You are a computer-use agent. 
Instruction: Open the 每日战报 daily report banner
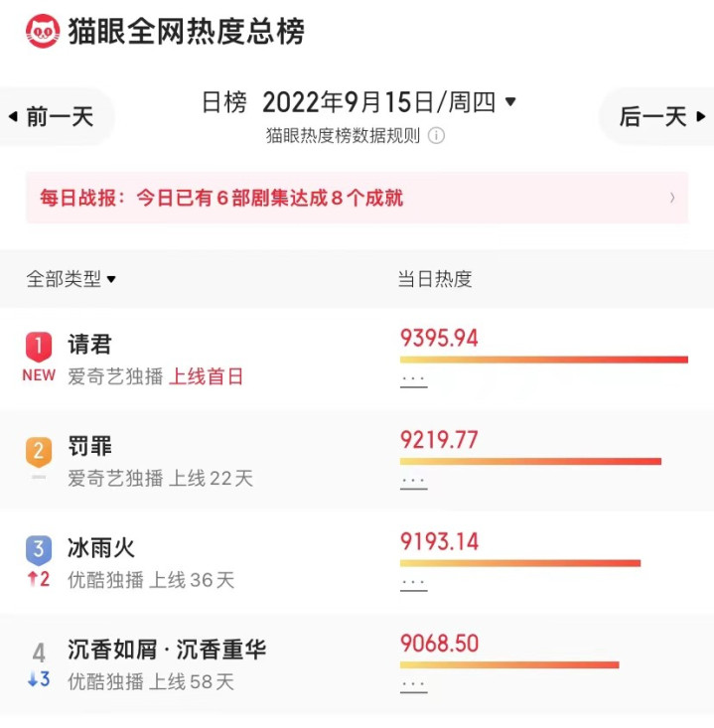click(357, 198)
